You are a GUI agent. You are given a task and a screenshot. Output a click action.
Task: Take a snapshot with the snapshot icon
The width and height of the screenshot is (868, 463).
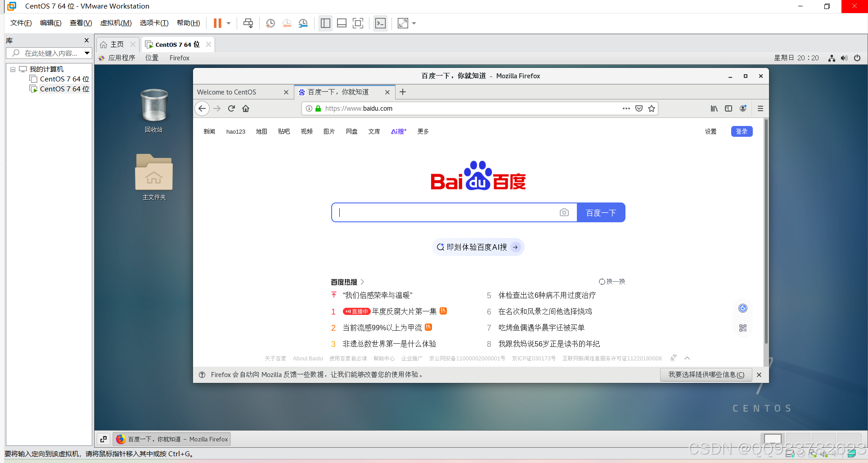click(270, 23)
